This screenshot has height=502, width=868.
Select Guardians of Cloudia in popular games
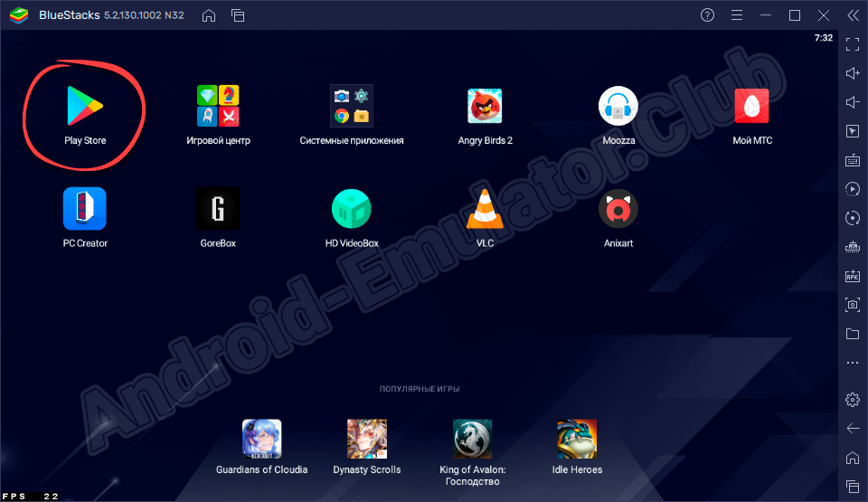261,440
